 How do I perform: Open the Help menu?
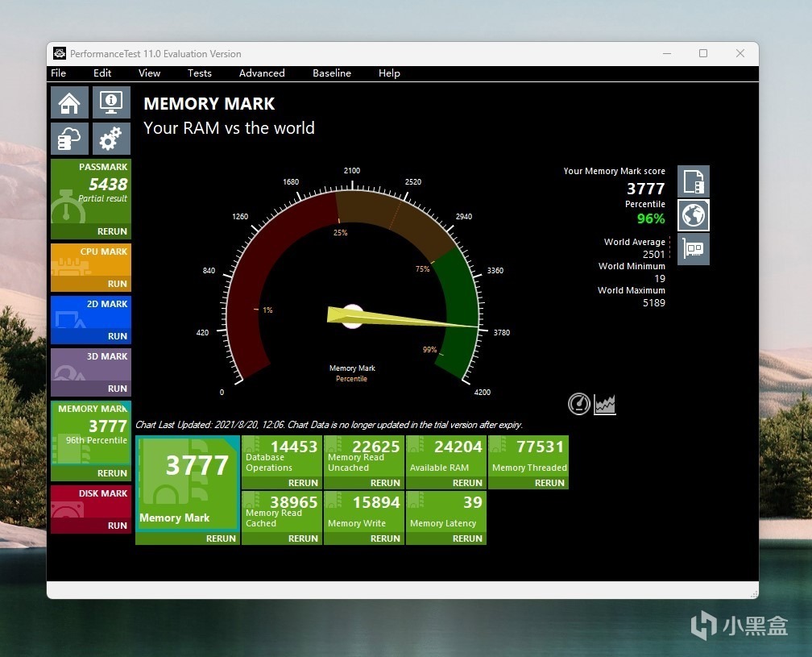click(x=389, y=73)
